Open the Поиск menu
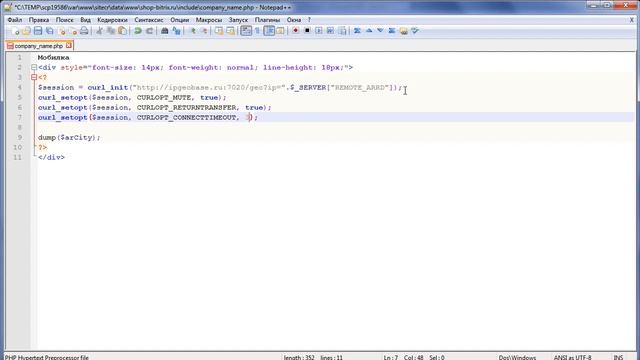This screenshot has width=640, height=360. point(64,20)
